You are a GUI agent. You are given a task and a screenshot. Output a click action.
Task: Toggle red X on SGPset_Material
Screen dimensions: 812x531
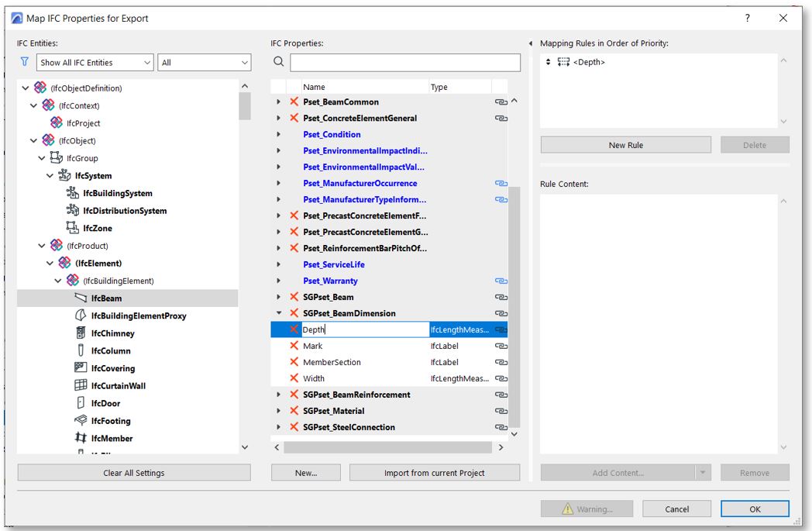[294, 411]
